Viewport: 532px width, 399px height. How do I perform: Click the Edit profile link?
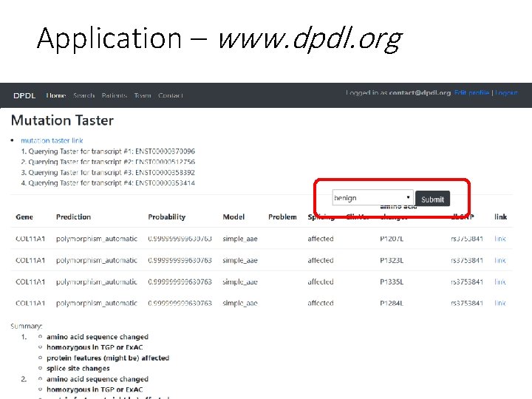[471, 92]
